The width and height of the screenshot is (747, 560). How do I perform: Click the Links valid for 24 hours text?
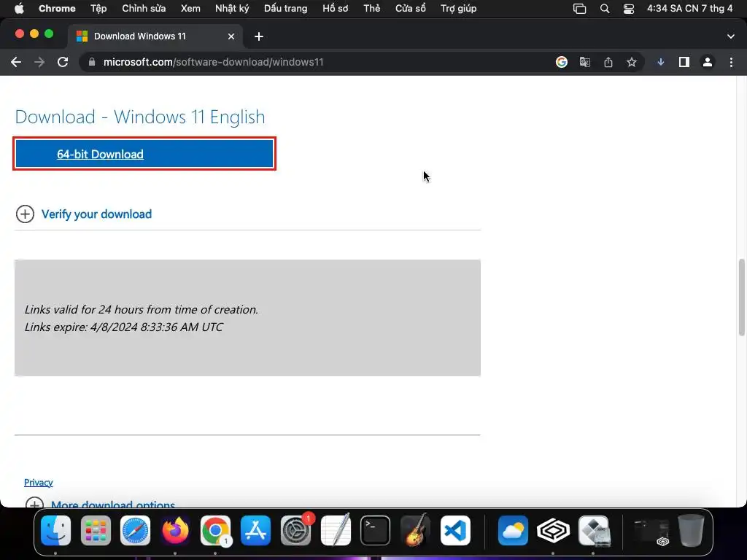point(142,309)
